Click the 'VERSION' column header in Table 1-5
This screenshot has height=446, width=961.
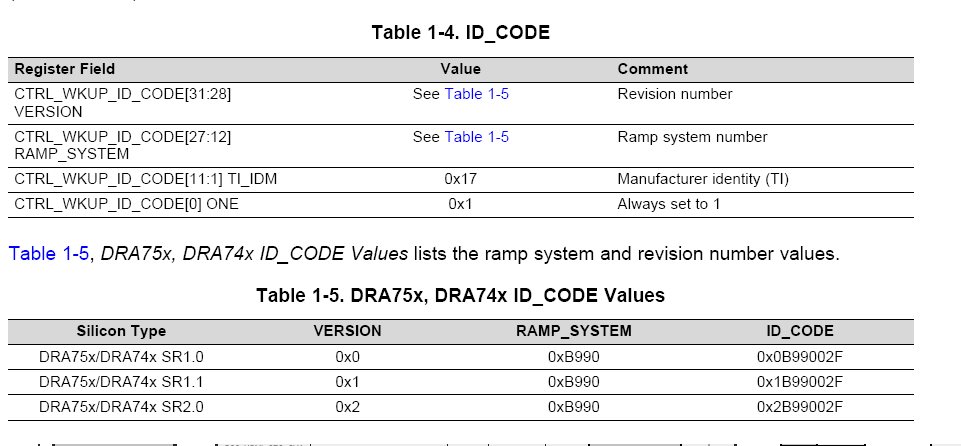348,331
